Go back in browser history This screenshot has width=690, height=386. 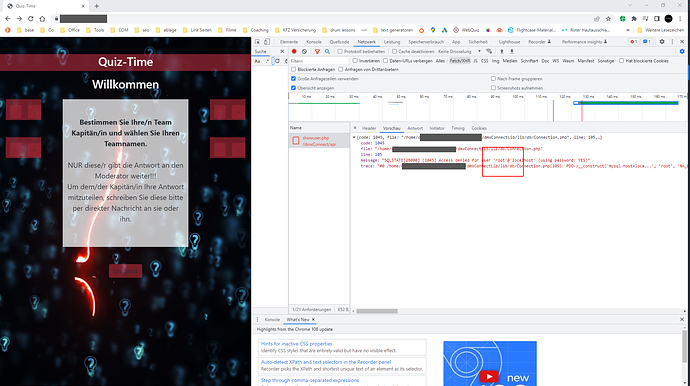click(7, 18)
